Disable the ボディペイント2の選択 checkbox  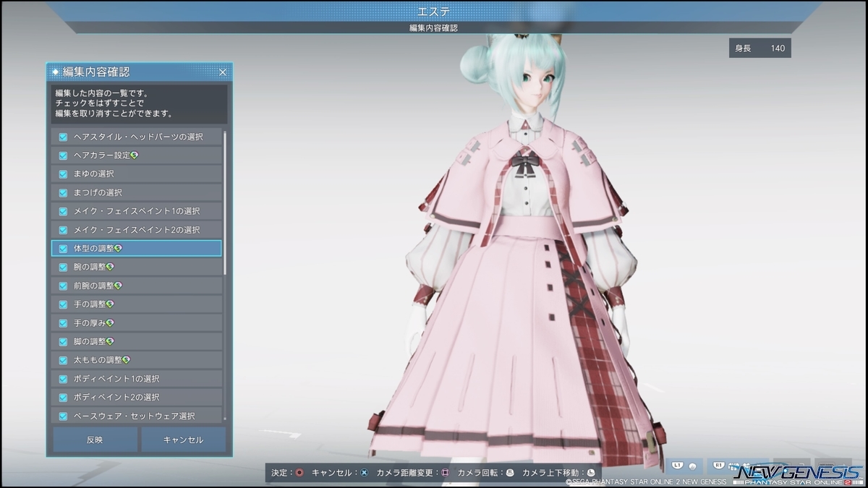tap(63, 397)
